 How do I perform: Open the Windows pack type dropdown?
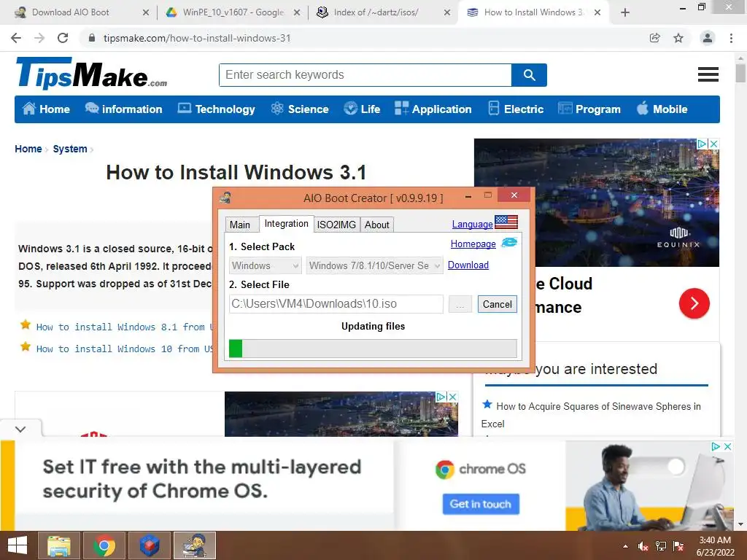266,265
